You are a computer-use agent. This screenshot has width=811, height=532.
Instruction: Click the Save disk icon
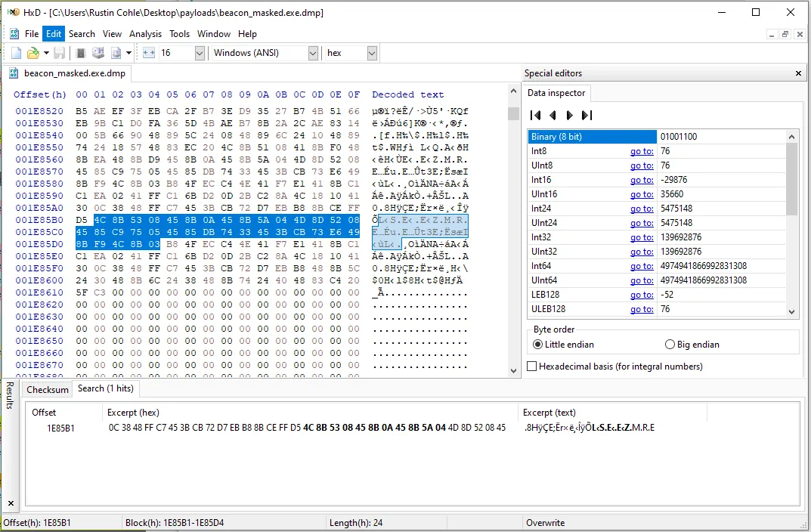(x=58, y=53)
